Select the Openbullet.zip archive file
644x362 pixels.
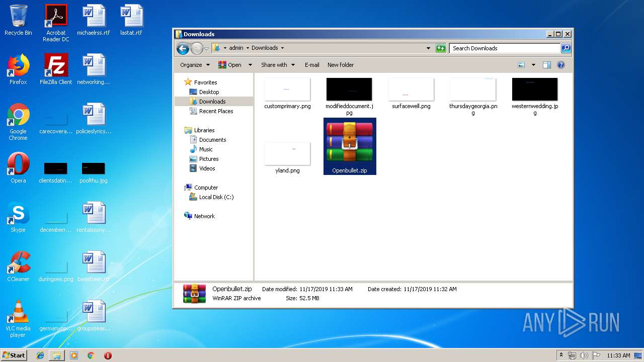350,146
